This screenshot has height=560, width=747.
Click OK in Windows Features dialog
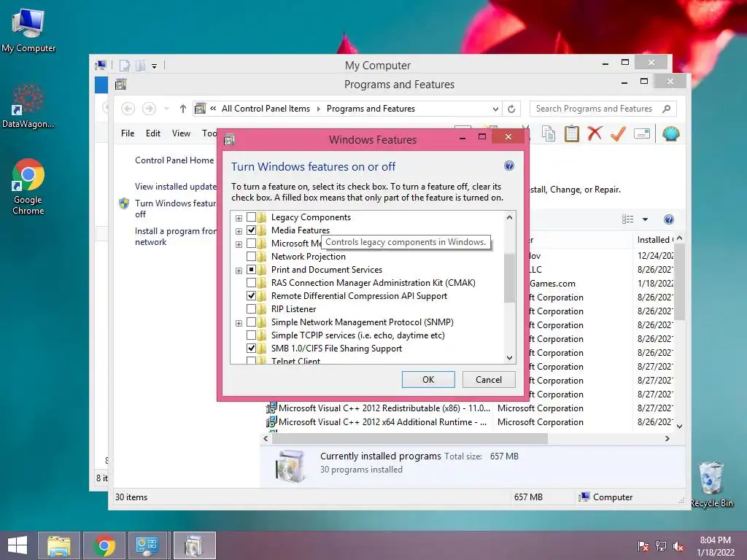pyautogui.click(x=428, y=379)
